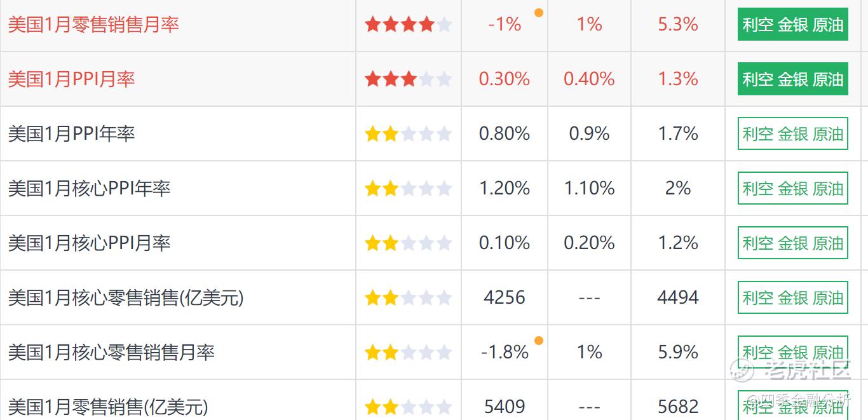Click the filled green 利空 金银 原油 tag on the retail sales row

point(793,25)
